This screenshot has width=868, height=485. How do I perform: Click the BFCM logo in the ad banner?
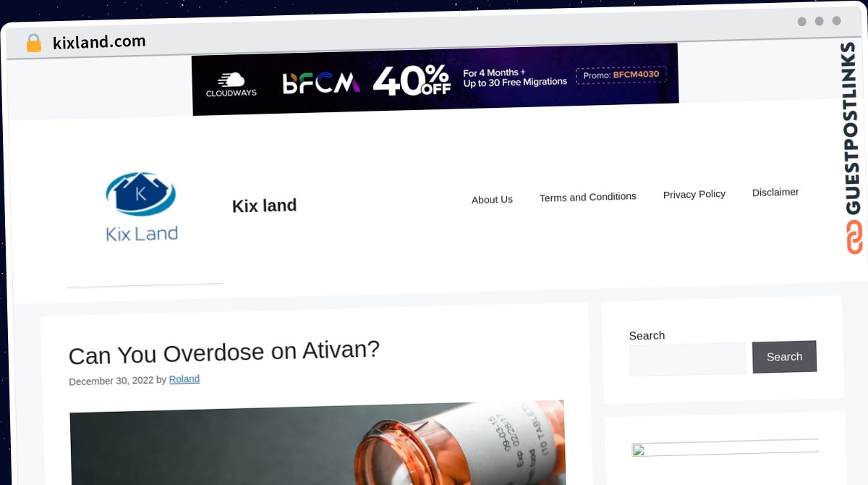321,83
